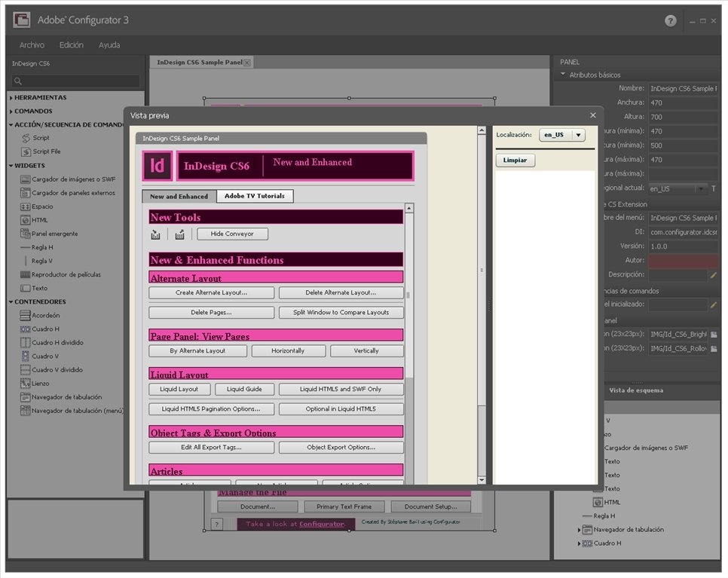728x578 pixels.
Task: Pick the Acordeón container
Action: pyautogui.click(x=40, y=315)
